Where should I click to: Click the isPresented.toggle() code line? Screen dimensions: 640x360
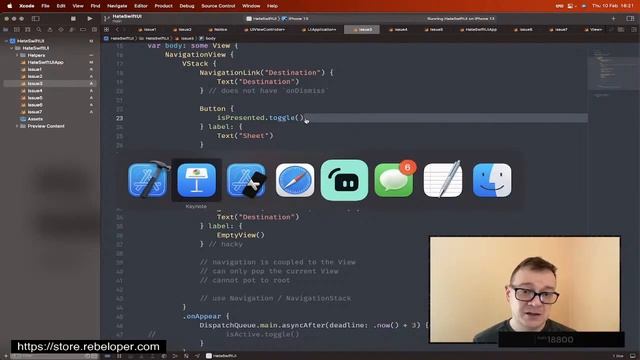(261, 118)
